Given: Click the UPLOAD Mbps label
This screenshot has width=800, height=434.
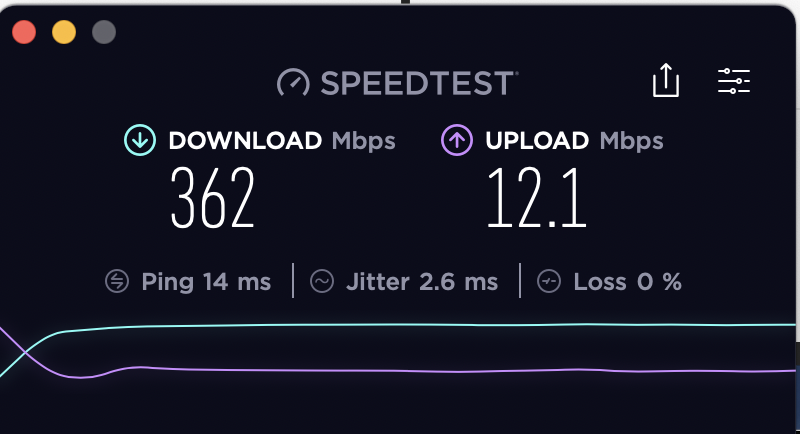Looking at the screenshot, I should point(574,141).
